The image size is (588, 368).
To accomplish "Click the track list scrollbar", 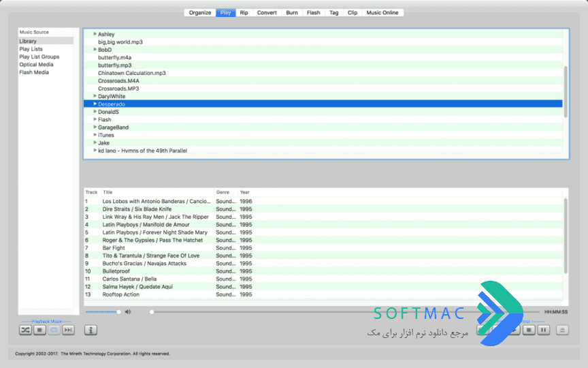I will tap(566, 236).
